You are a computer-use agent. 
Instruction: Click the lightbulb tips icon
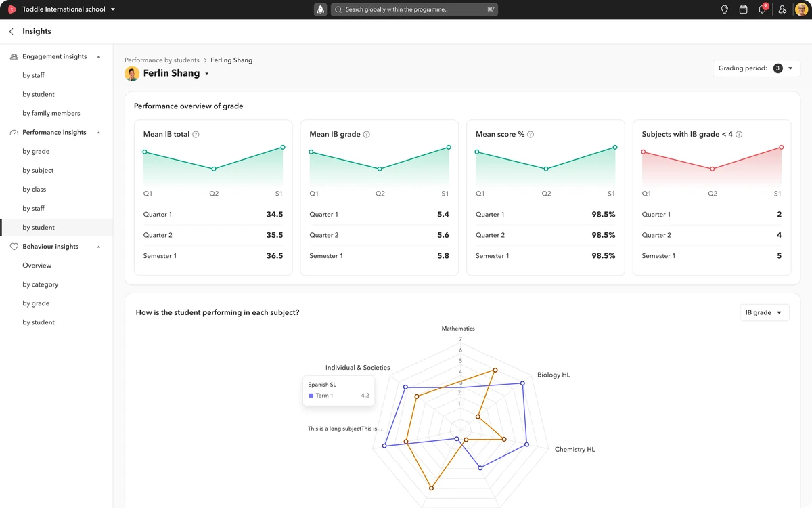coord(724,9)
